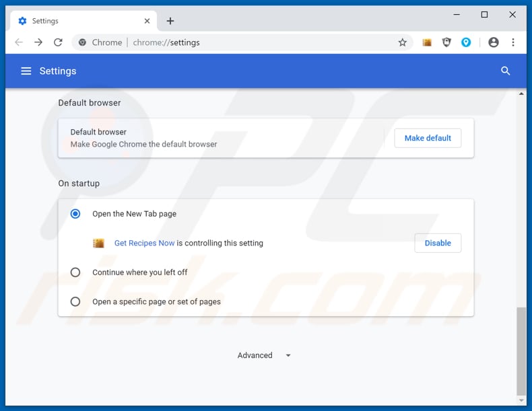This screenshot has height=411, width=532.
Task: Go back to the previous page
Action: (x=19, y=42)
